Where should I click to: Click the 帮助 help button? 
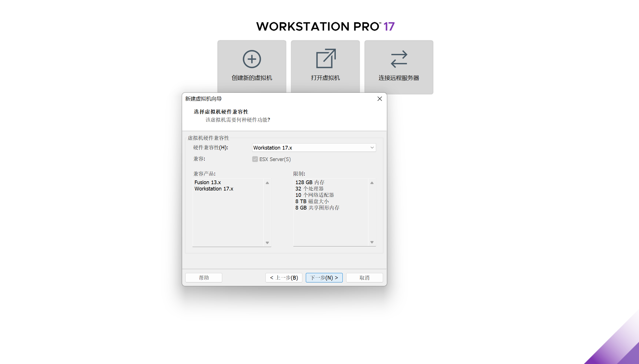(x=203, y=278)
